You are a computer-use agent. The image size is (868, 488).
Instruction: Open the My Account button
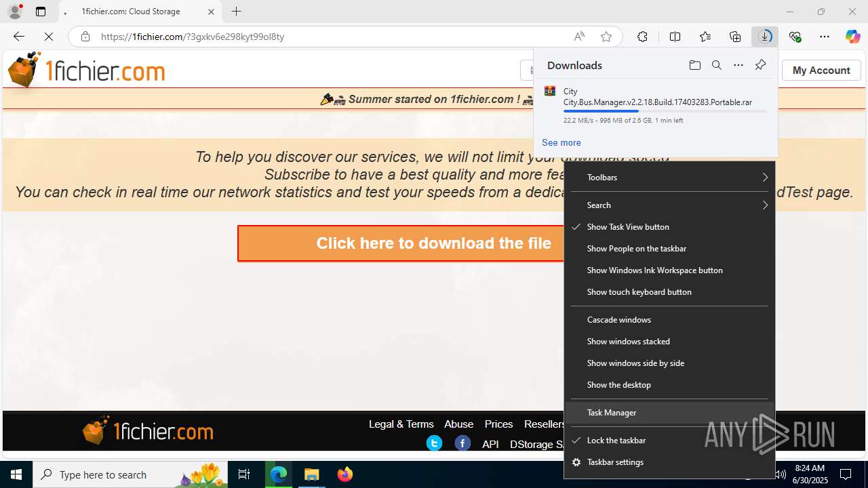821,70
